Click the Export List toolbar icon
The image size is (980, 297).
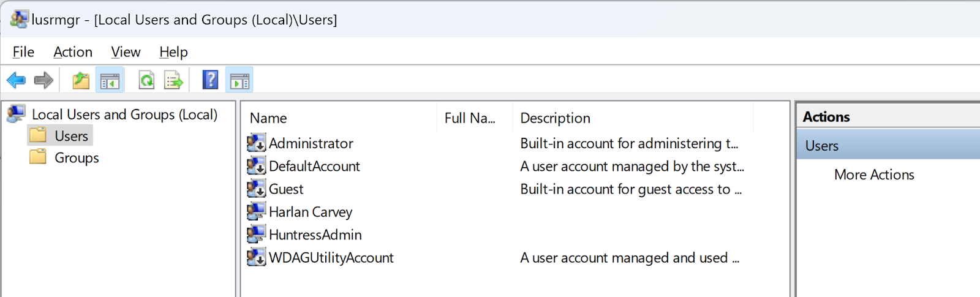point(174,80)
